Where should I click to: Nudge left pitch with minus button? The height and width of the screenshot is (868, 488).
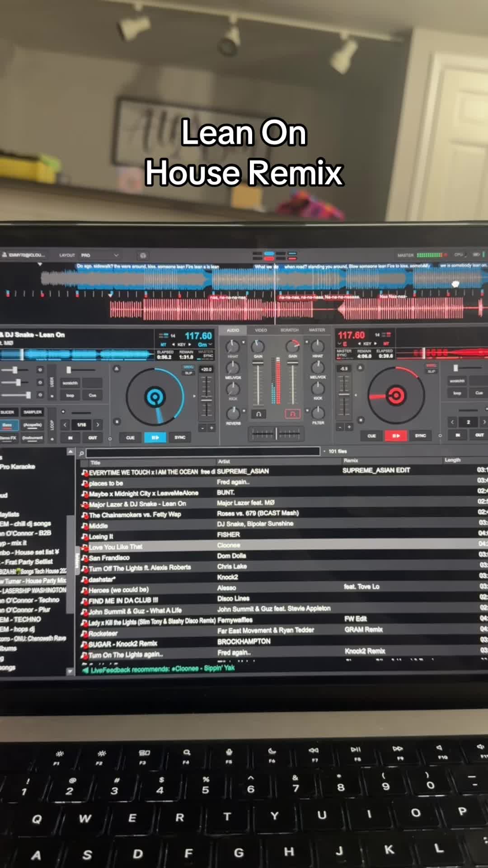pyautogui.click(x=202, y=428)
